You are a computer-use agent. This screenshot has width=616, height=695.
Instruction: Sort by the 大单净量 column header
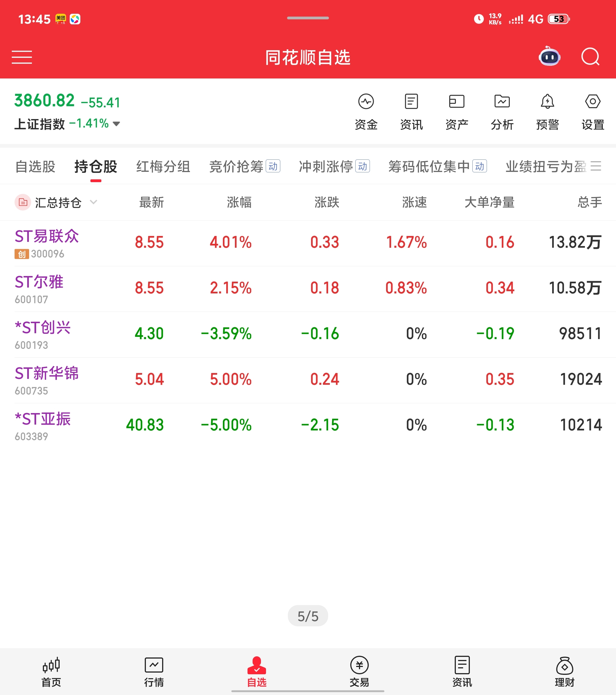point(489,202)
